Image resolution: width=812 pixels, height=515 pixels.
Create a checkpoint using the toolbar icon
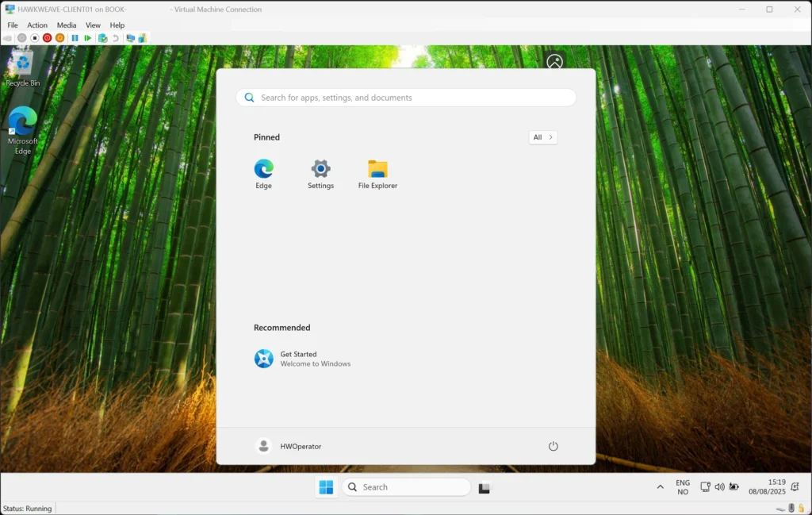pos(102,38)
